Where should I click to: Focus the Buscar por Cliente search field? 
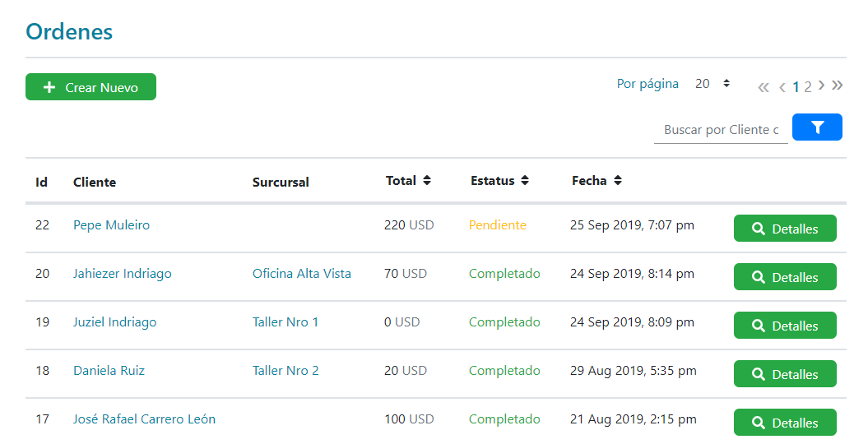[721, 130]
